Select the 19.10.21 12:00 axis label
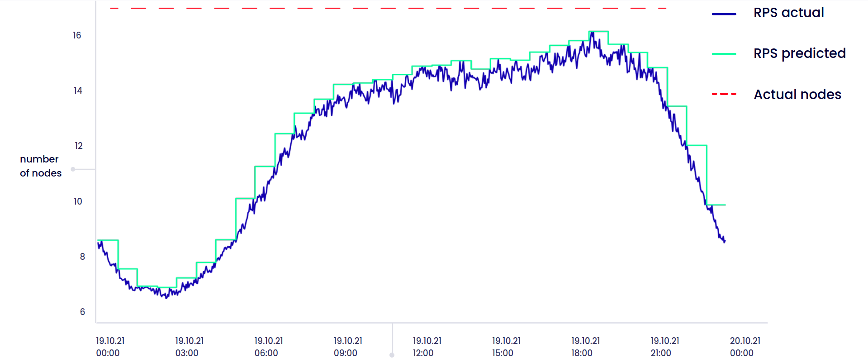868x363 pixels. pos(427,347)
